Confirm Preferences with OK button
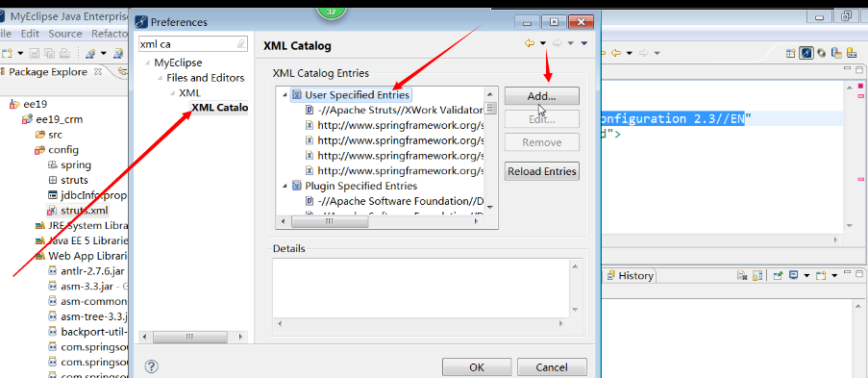This screenshot has height=378, width=868. (x=477, y=366)
